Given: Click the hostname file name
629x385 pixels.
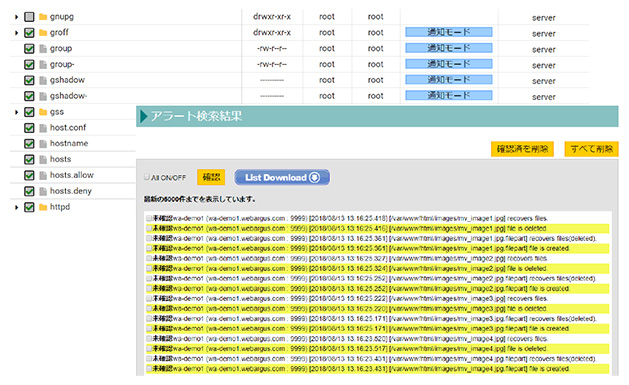Looking at the screenshot, I should (69, 144).
